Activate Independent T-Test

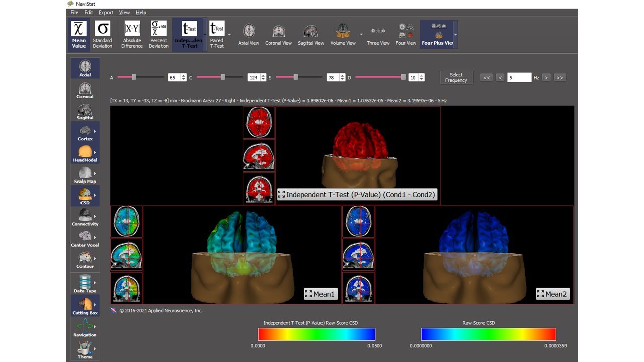point(188,35)
